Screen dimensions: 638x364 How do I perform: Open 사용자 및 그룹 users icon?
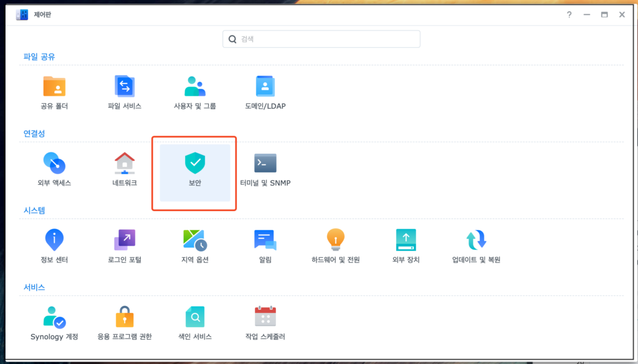click(x=195, y=86)
